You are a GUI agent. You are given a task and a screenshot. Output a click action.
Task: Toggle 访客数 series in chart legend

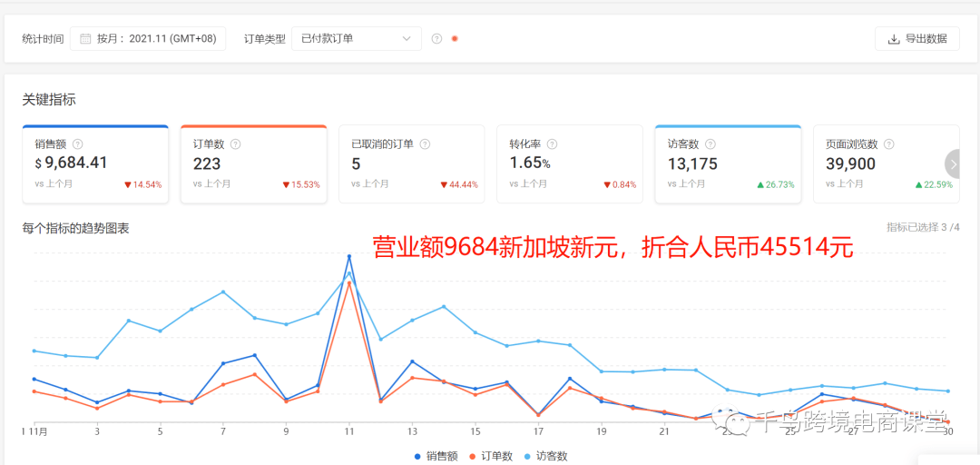[545, 456]
